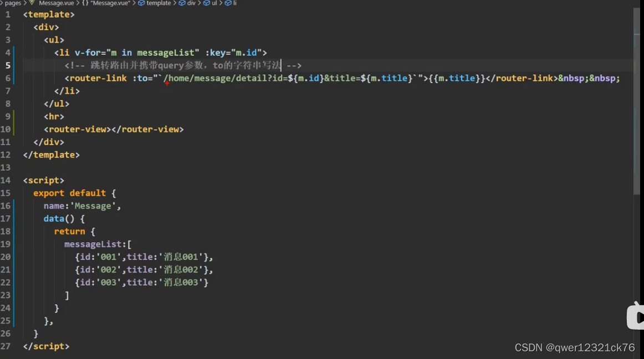The width and height of the screenshot is (644, 359).
Task: Click the <router-view></router-view> line
Action: pyautogui.click(x=114, y=129)
